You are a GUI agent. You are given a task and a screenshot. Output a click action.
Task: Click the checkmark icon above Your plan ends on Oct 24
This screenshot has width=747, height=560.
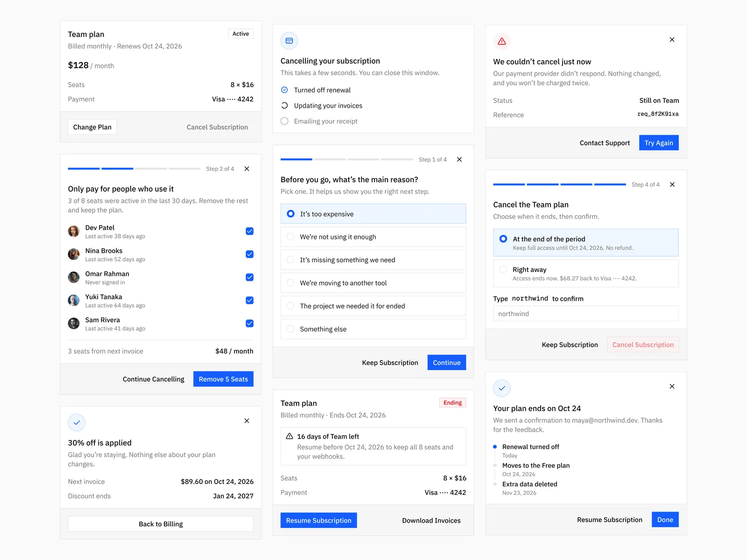502,388
